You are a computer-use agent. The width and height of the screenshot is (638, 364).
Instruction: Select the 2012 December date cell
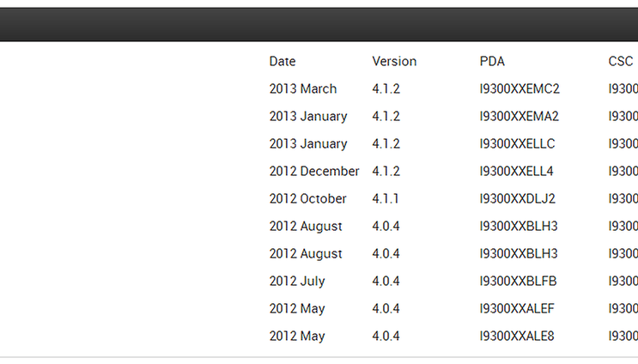(x=314, y=171)
